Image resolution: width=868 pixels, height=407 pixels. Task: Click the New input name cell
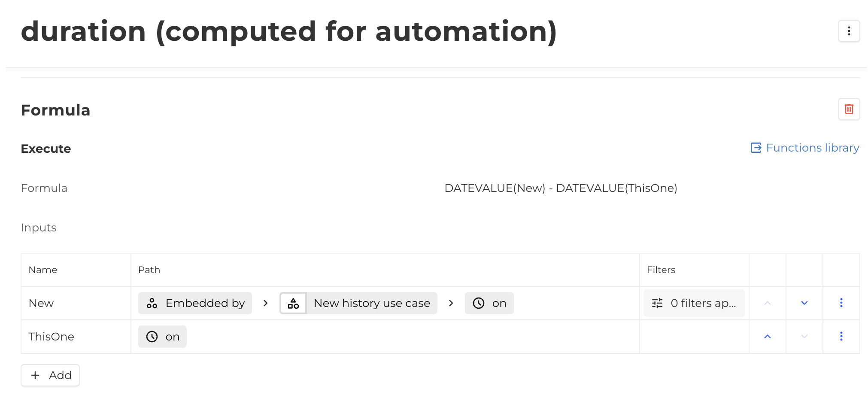(41, 303)
